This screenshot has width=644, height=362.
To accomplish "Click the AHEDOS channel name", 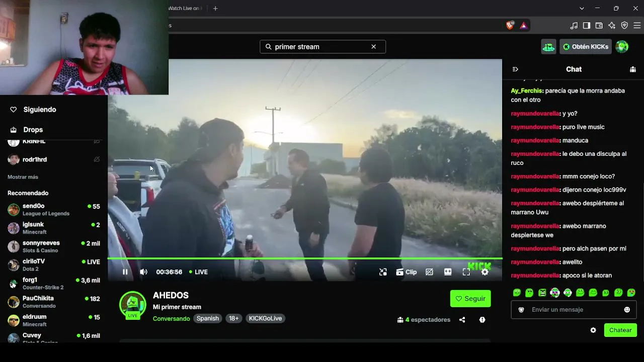I will coord(171,296).
